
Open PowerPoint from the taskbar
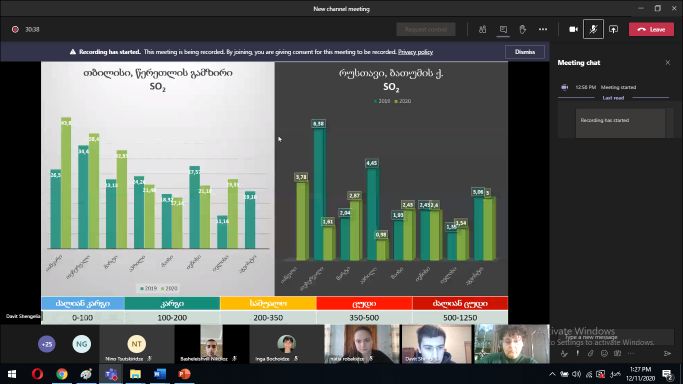(x=184, y=374)
